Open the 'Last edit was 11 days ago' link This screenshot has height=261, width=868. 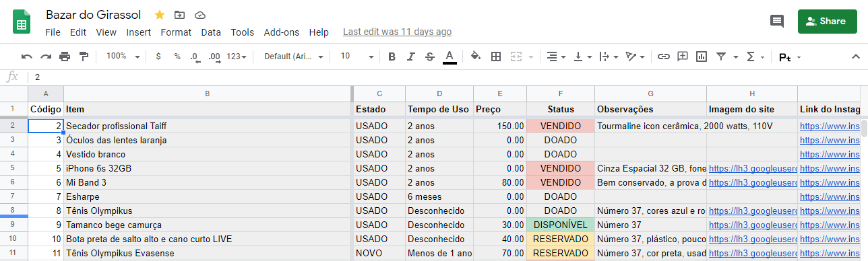(397, 32)
